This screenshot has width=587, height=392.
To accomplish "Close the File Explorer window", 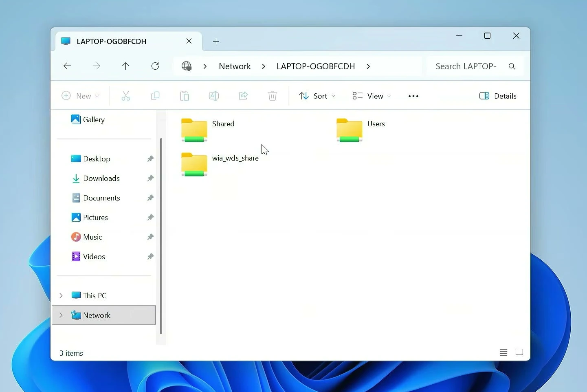I will pyautogui.click(x=516, y=36).
